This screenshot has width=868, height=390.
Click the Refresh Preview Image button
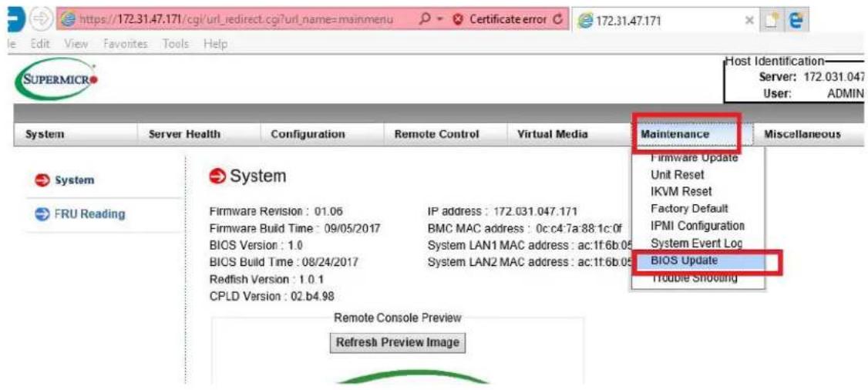pos(398,342)
